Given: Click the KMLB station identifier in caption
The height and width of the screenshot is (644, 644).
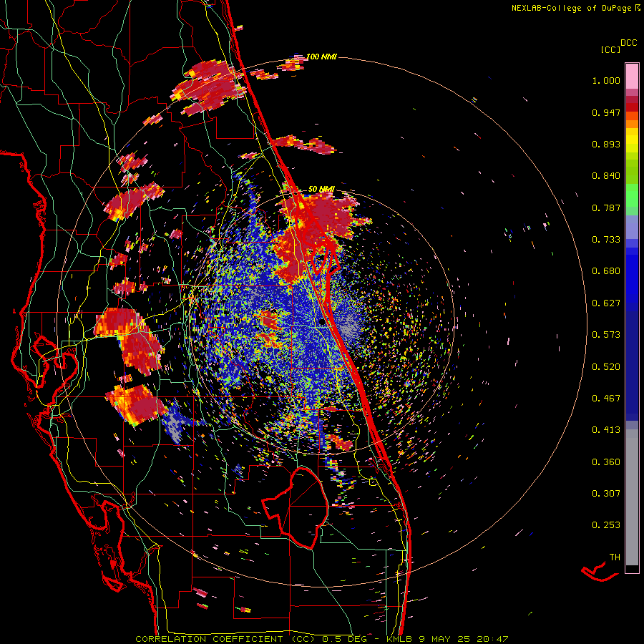Looking at the screenshot, I should 399,639.
